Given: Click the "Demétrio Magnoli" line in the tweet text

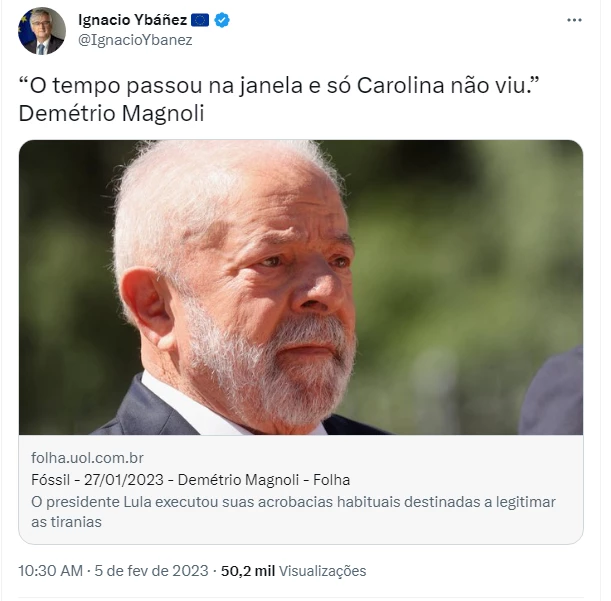Looking at the screenshot, I should 111,113.
